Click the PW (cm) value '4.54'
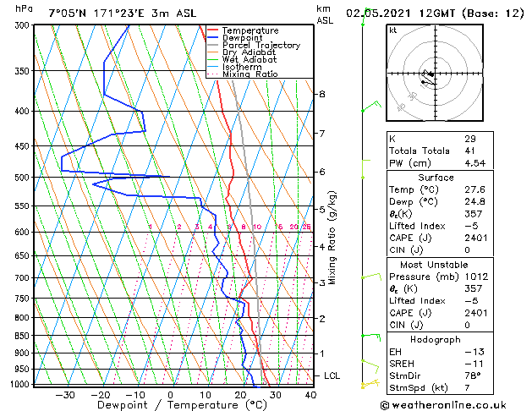The height and width of the screenshot is (411, 532). click(x=475, y=163)
